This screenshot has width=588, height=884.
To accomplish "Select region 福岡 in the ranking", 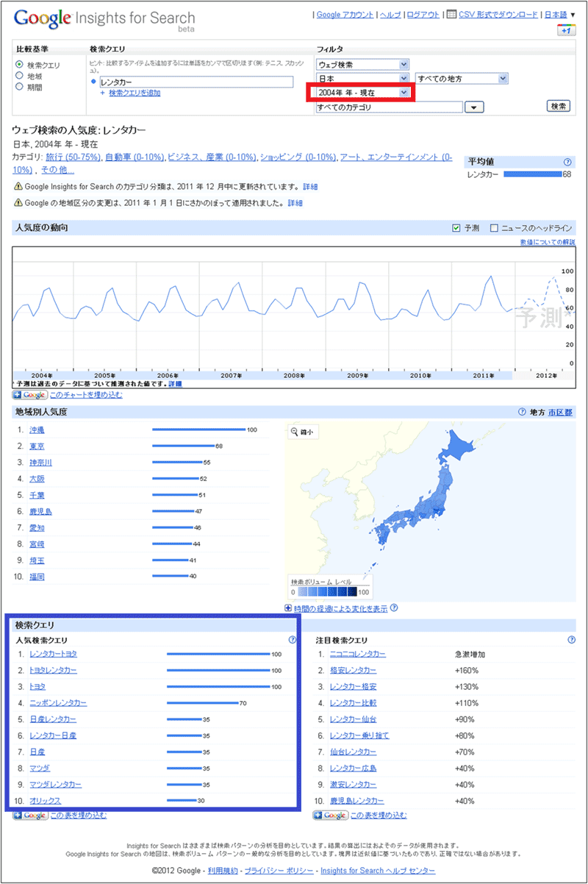I will pos(37,577).
